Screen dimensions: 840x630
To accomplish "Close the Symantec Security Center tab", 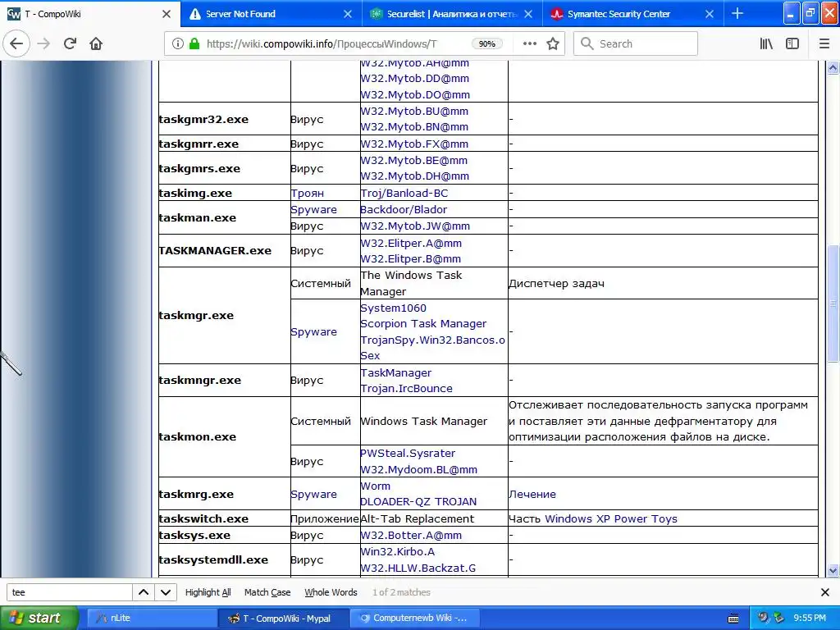I will 710,14.
